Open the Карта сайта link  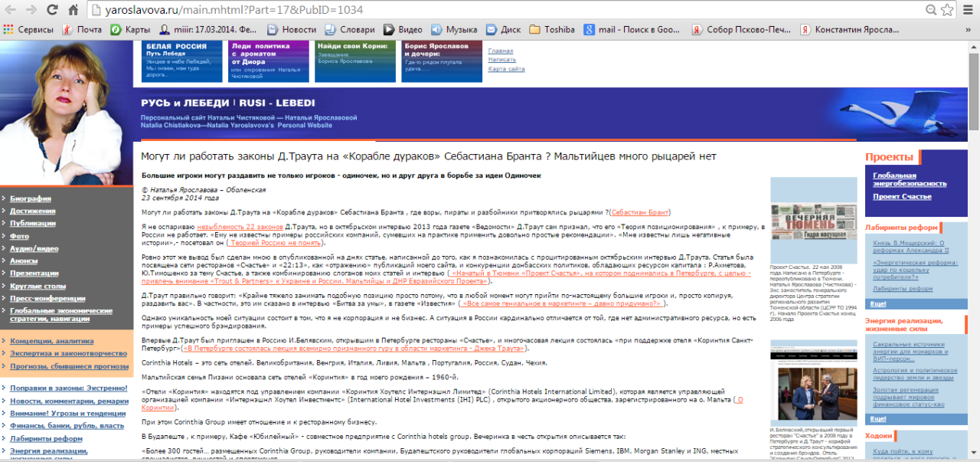coord(507,69)
